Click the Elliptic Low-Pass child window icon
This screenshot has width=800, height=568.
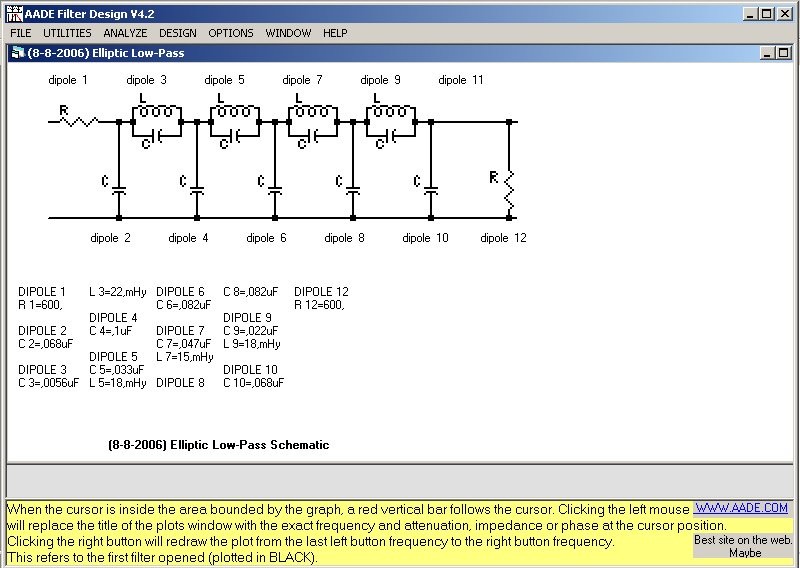coord(16,53)
